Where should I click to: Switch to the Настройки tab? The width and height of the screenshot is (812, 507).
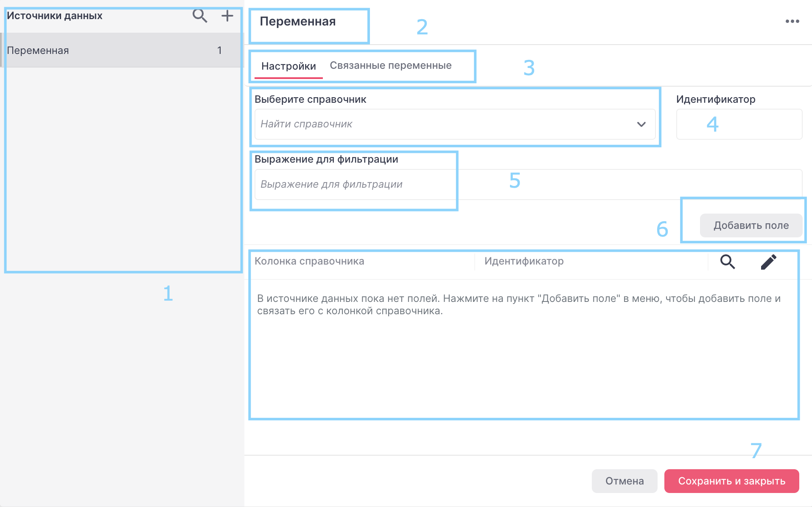click(x=288, y=66)
